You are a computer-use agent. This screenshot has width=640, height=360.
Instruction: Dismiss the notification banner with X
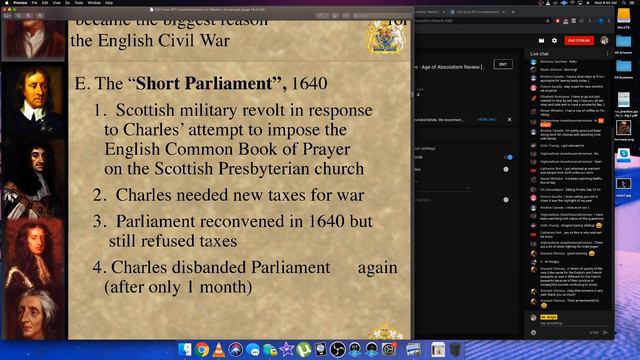(509, 120)
